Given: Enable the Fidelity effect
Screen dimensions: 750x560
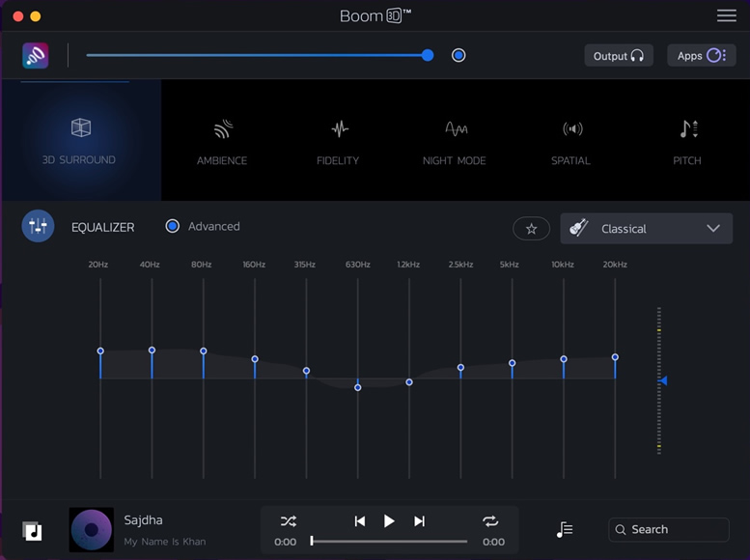Looking at the screenshot, I should [x=338, y=142].
